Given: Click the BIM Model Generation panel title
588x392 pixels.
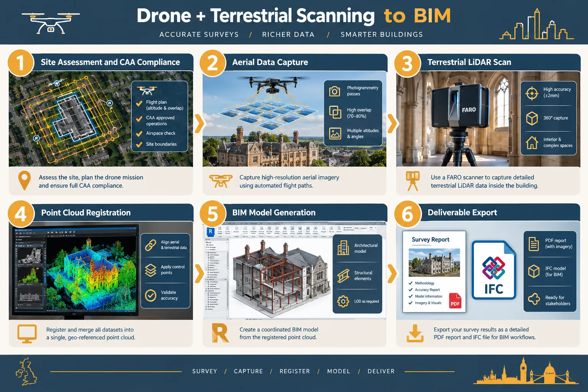Looking at the screenshot, I should click(274, 212).
